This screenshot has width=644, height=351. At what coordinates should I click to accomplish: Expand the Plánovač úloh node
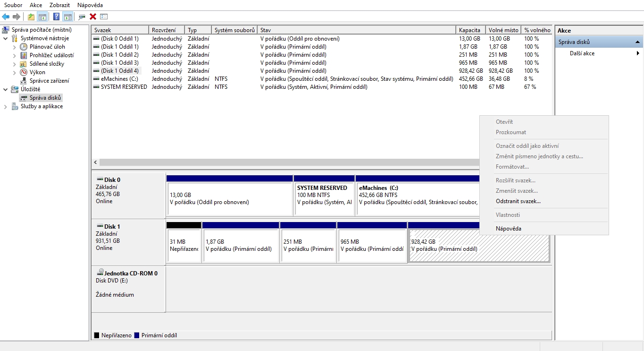(15, 47)
